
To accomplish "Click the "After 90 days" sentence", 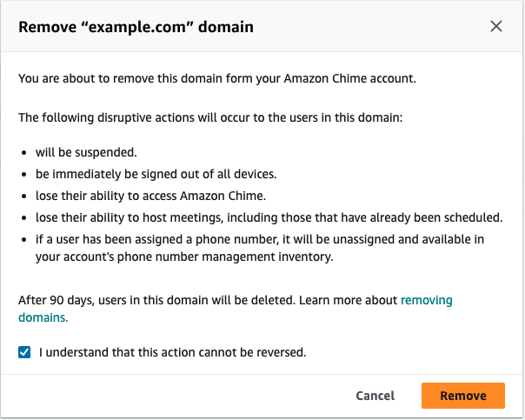I will click(207, 301).
